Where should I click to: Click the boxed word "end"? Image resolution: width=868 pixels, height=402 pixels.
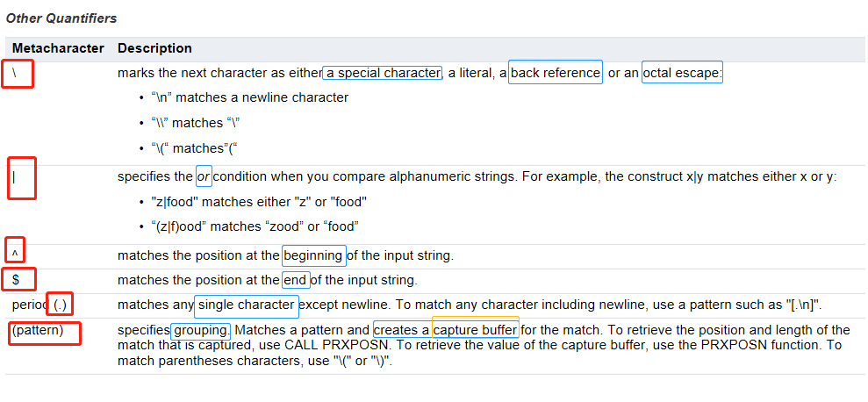(x=296, y=280)
